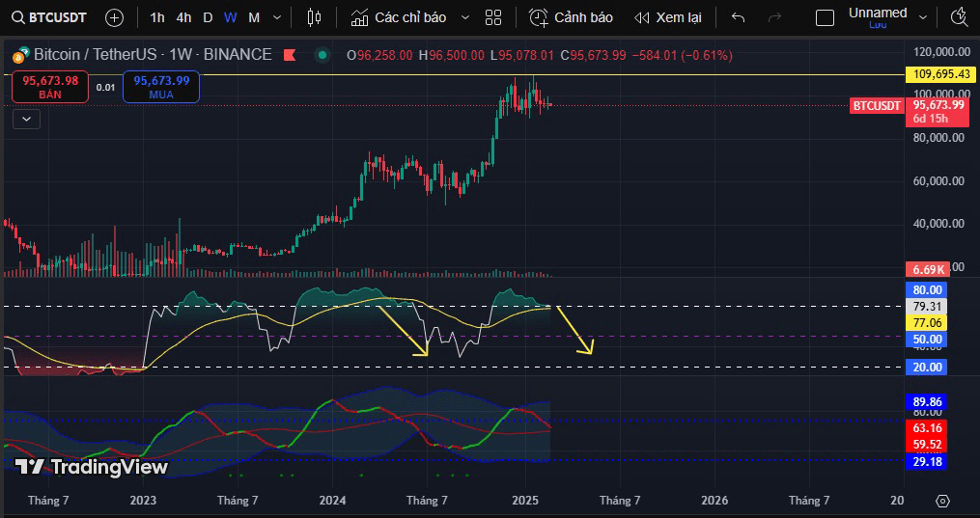Open indicator templates grid icon

(493, 17)
